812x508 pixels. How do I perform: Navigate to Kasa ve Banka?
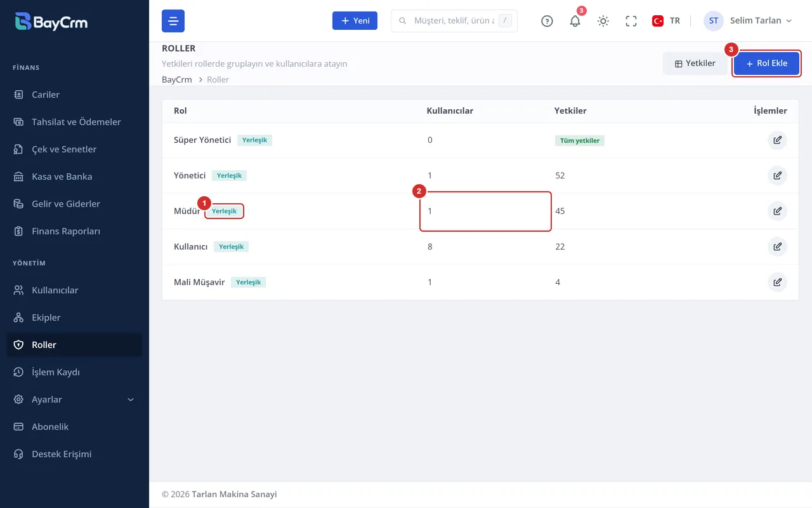point(74,177)
